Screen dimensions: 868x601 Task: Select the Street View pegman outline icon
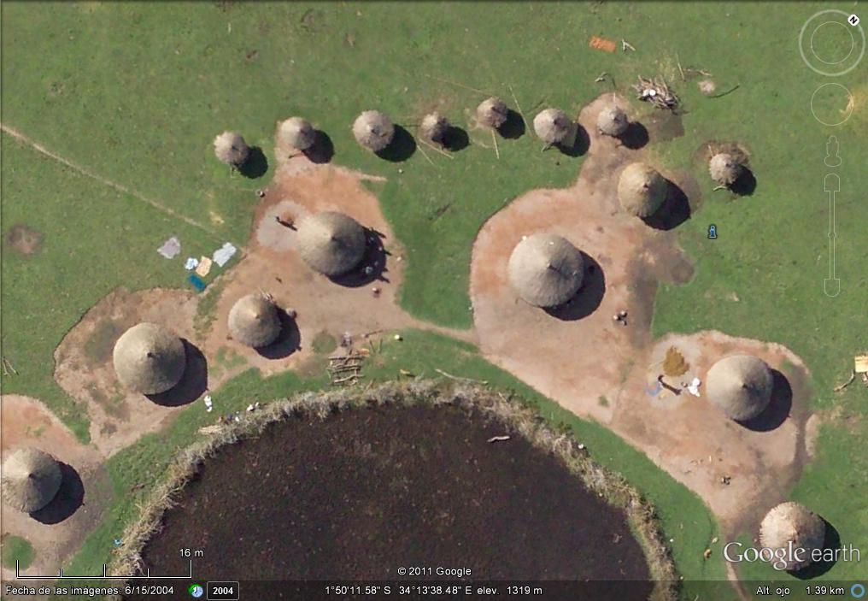[833, 151]
